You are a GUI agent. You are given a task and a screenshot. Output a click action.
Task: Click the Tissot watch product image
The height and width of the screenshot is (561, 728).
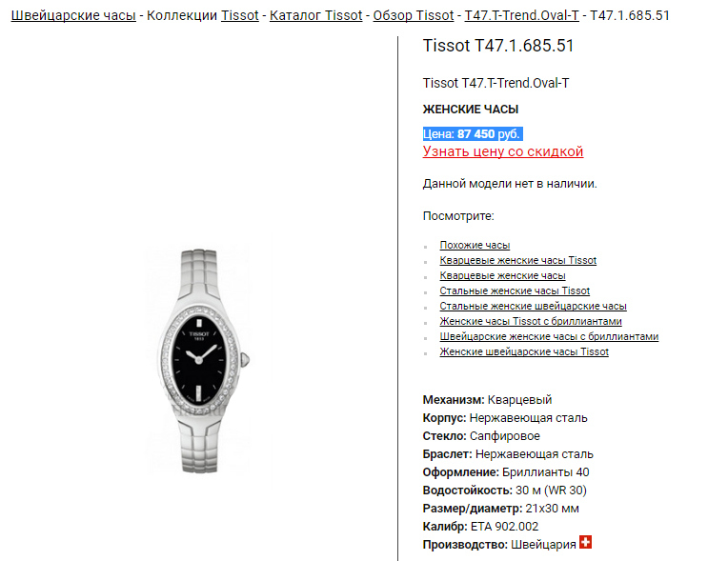[199, 361]
